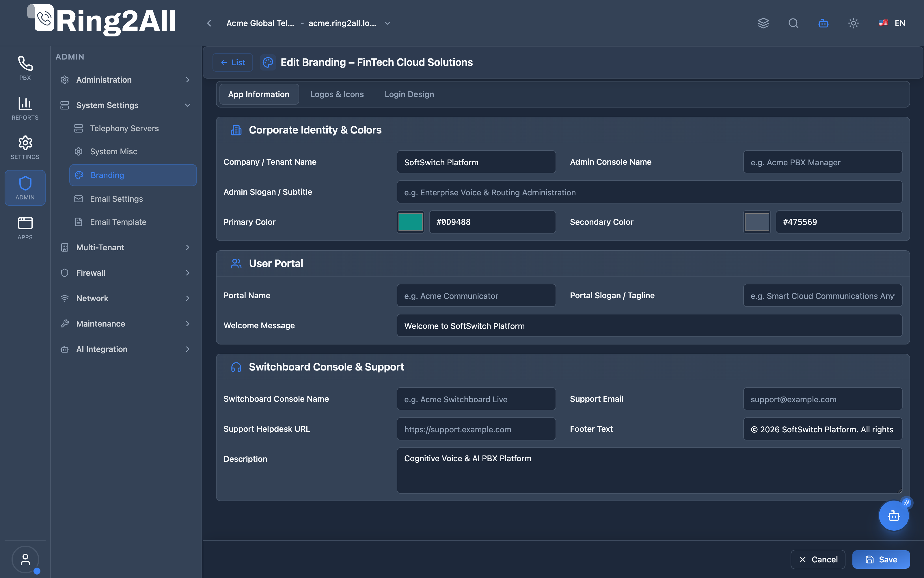Collapse the System Settings group
The width and height of the screenshot is (924, 578).
click(126, 105)
